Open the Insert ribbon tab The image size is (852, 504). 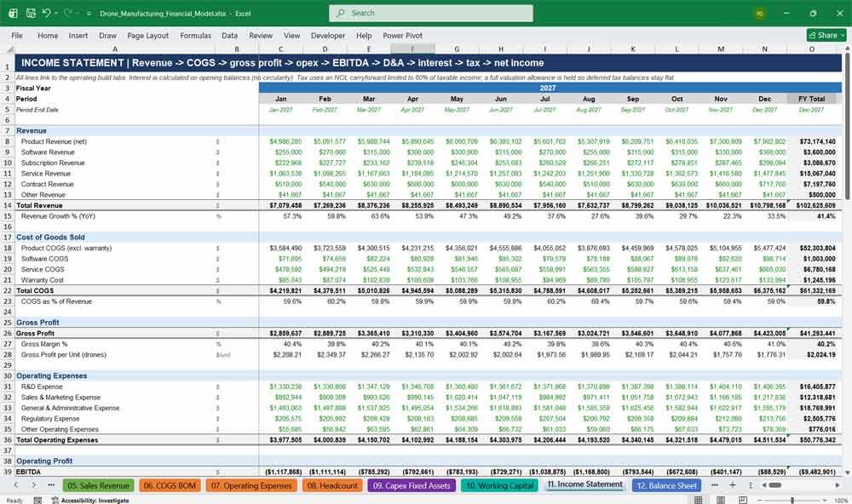[x=78, y=35]
